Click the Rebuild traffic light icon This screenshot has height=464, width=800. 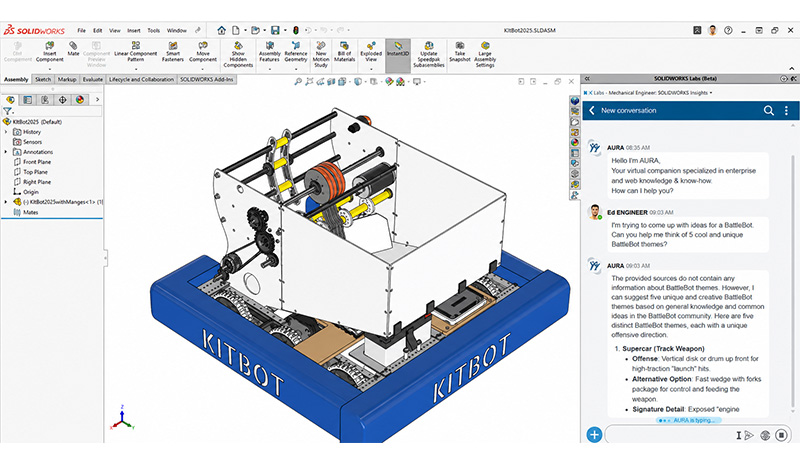295,30
